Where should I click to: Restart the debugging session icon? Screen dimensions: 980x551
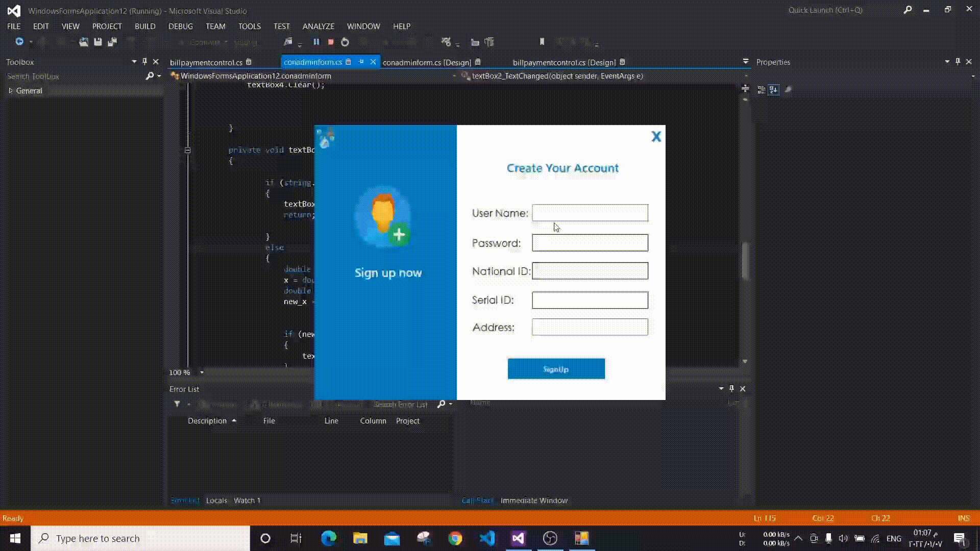(x=345, y=42)
